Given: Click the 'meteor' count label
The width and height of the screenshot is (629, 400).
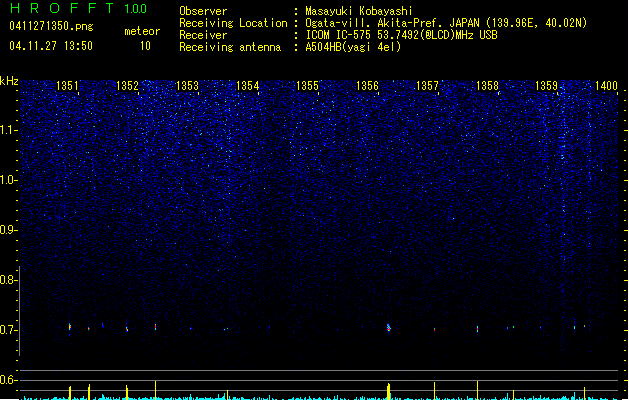Looking at the screenshot, I should (x=142, y=31).
